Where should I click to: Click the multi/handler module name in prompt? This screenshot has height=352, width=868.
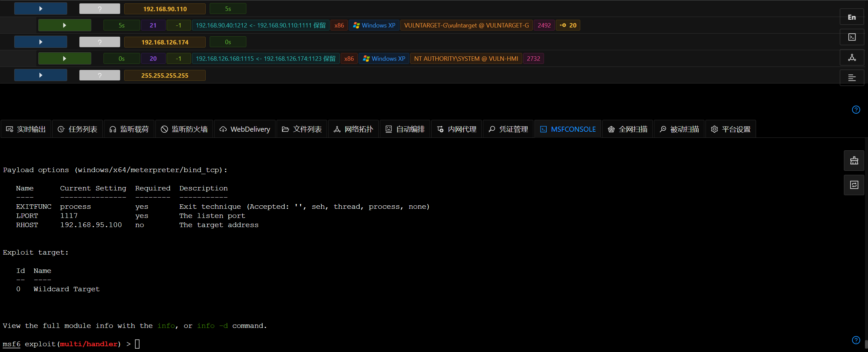pos(89,344)
